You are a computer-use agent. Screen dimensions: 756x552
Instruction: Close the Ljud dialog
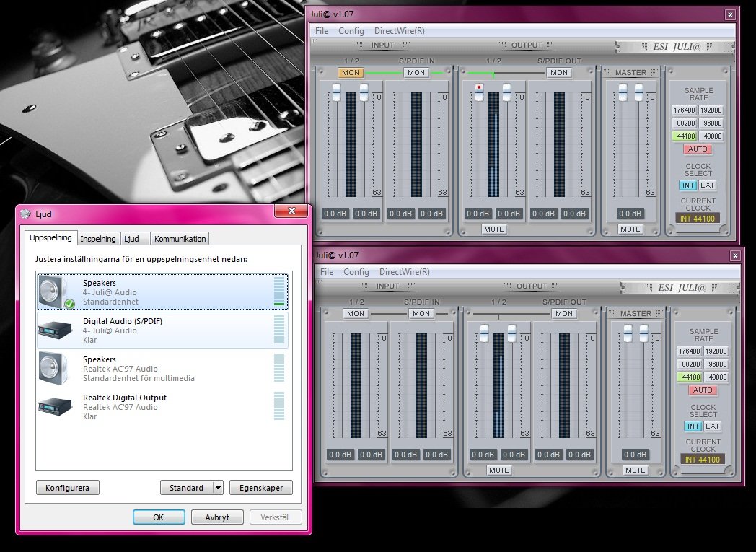tap(291, 211)
